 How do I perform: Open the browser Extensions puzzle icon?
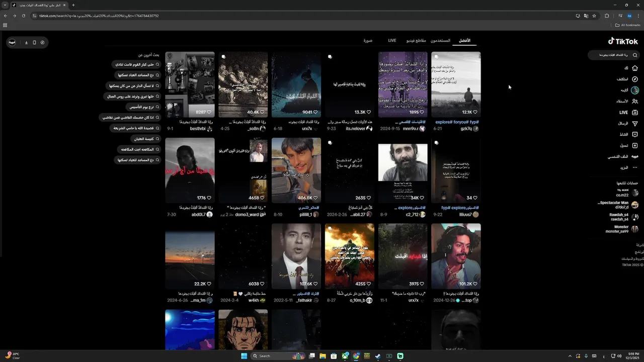pyautogui.click(x=607, y=16)
